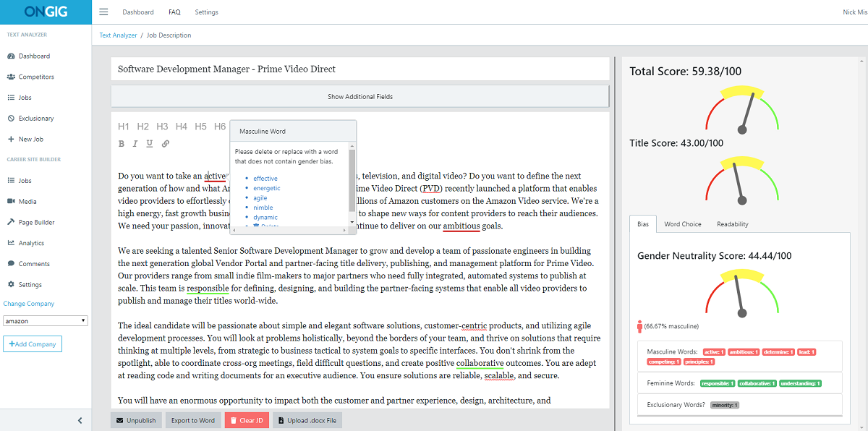
Task: Switch to the Word Choice tab
Action: [x=683, y=224]
